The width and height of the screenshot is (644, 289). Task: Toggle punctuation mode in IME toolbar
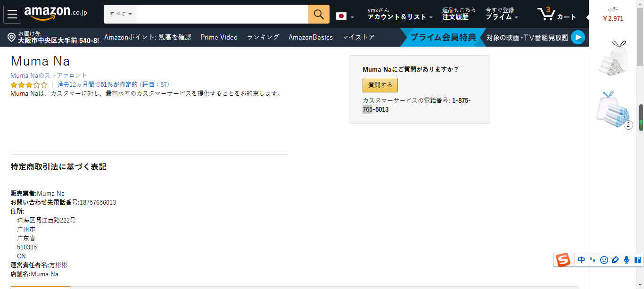click(593, 260)
